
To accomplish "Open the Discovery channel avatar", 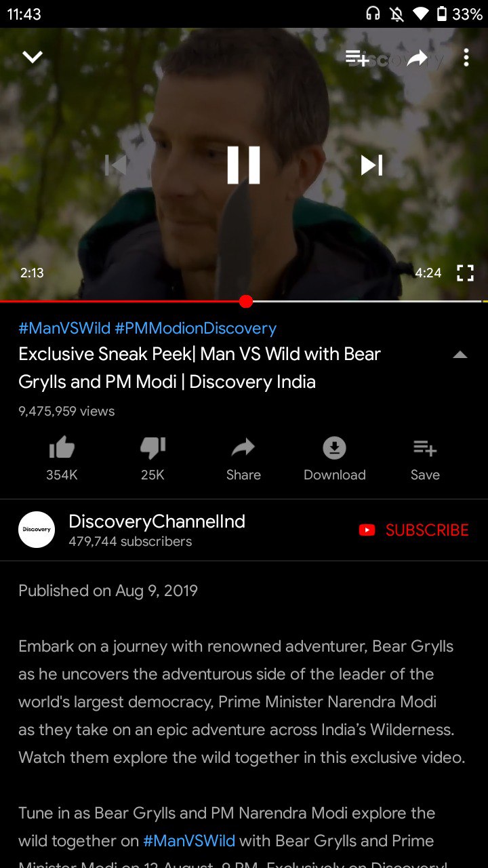I will click(37, 530).
